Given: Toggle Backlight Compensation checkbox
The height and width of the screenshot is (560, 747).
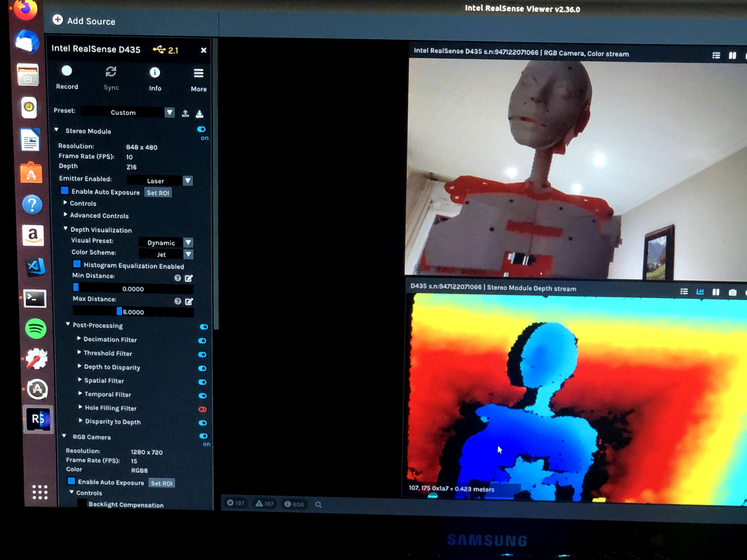Looking at the screenshot, I should tap(82, 503).
